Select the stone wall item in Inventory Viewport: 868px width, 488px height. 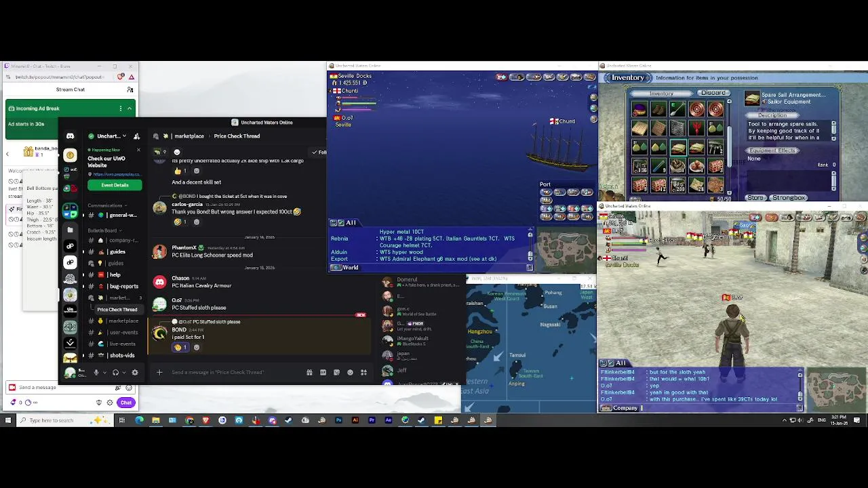click(x=677, y=129)
